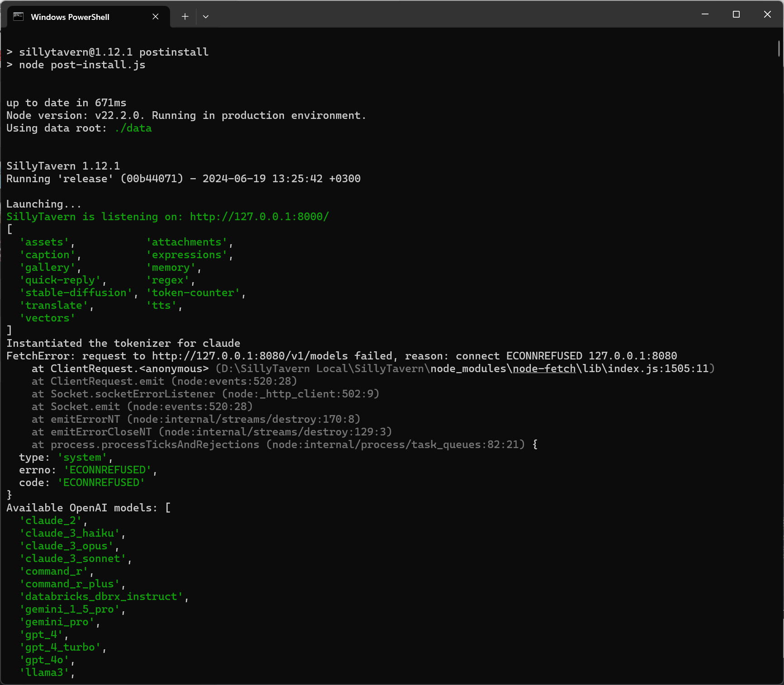Click the PowerShell terminal icon in the tab
The height and width of the screenshot is (685, 784).
(x=18, y=17)
